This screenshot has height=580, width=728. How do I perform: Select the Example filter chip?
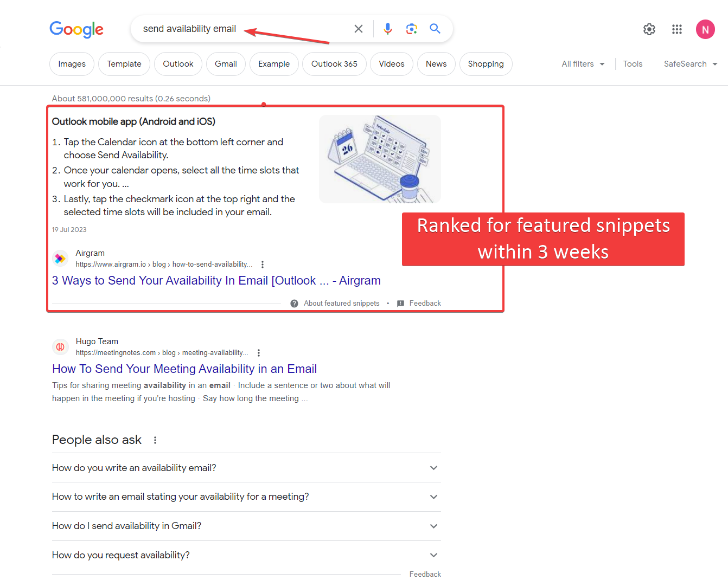274,64
